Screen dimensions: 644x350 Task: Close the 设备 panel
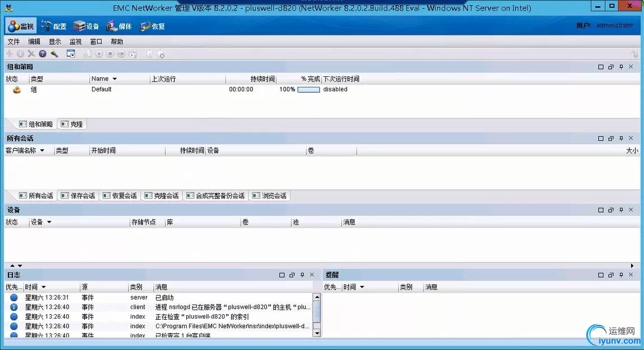(631, 210)
